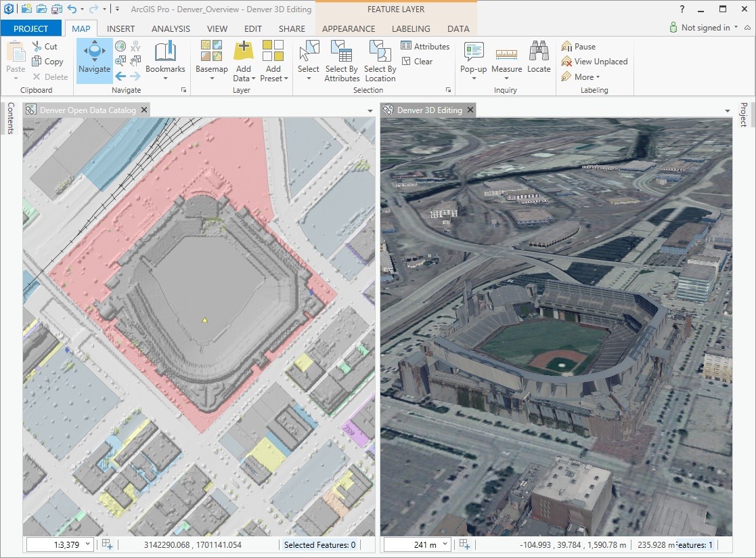This screenshot has height=558, width=756.
Task: Expand the Pop-up dropdown arrow
Action: pos(474,78)
